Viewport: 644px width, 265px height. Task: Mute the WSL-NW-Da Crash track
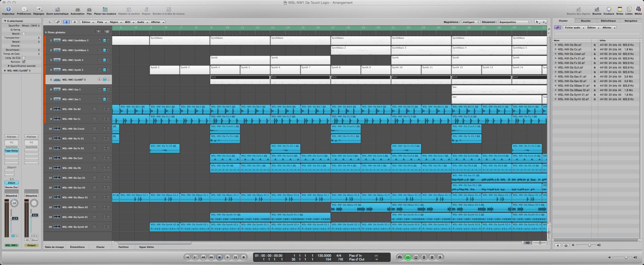click(x=104, y=129)
